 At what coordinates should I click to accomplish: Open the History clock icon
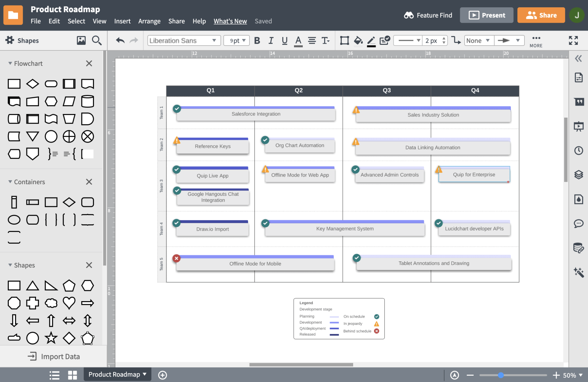(578, 150)
